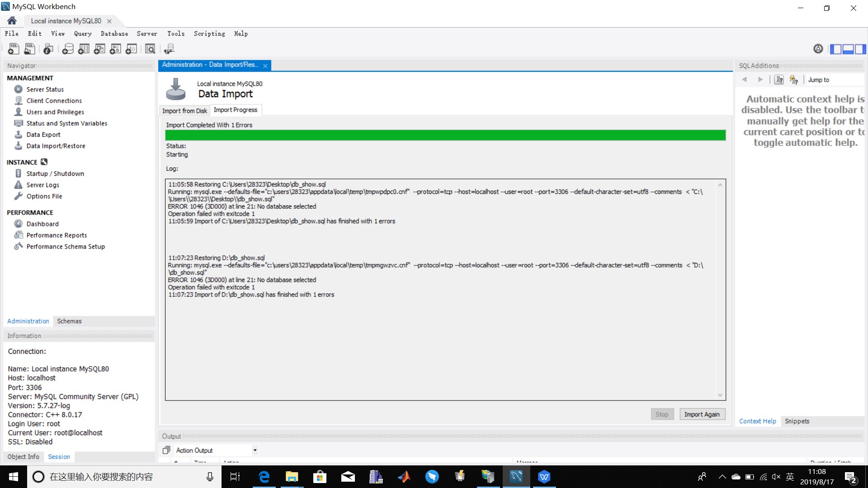Toggle the right SQL Additions panel visibility

tap(860, 49)
